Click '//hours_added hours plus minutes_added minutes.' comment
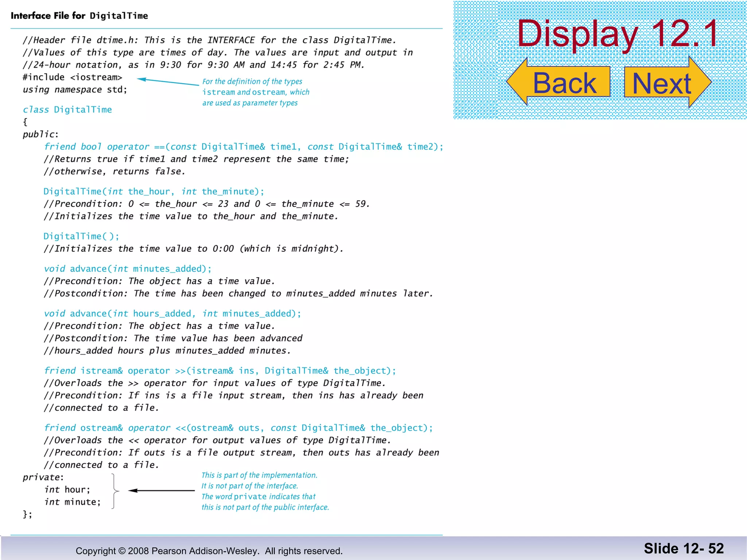The image size is (747, 560). point(167,351)
